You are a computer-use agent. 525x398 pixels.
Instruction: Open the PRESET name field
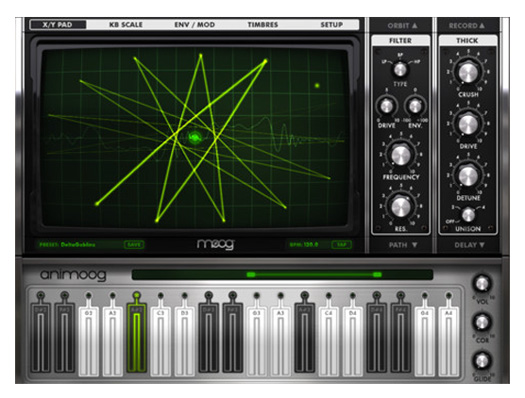point(67,245)
